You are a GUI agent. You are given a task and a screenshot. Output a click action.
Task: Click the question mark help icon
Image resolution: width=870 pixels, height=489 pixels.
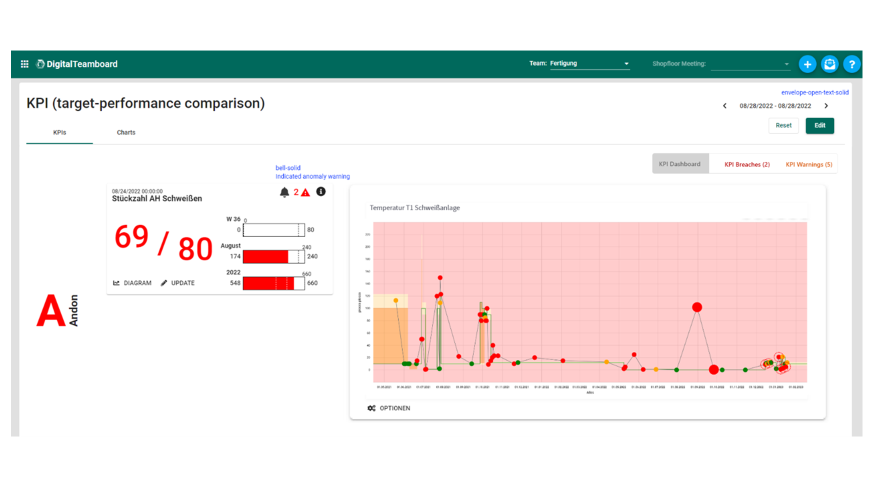click(x=851, y=64)
